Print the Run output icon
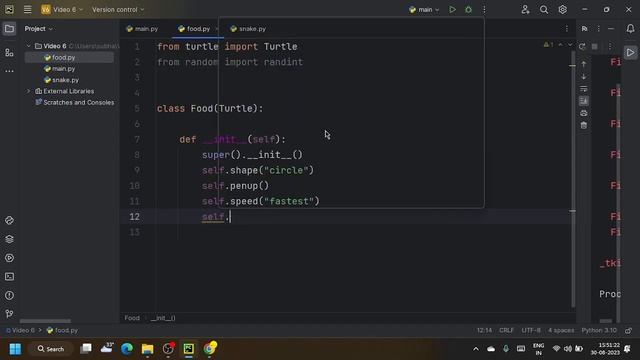This screenshot has width=640, height=360. (584, 113)
